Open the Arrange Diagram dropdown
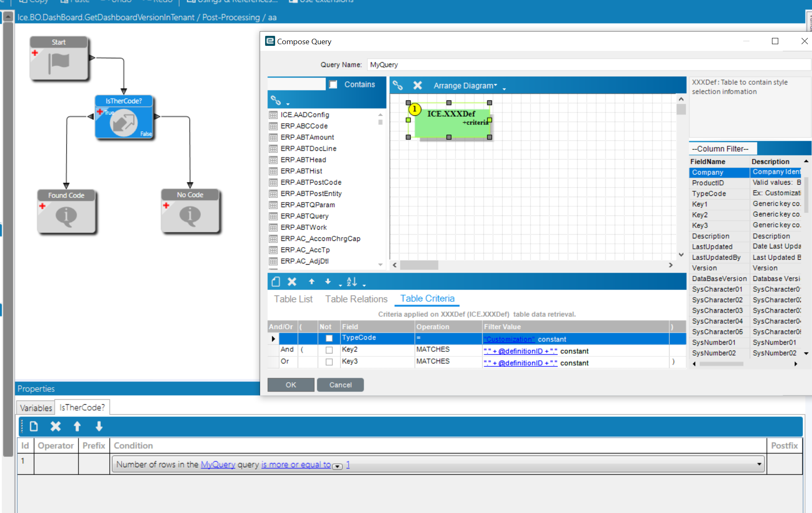Screen dimensions: 812x513 [x=465, y=85]
